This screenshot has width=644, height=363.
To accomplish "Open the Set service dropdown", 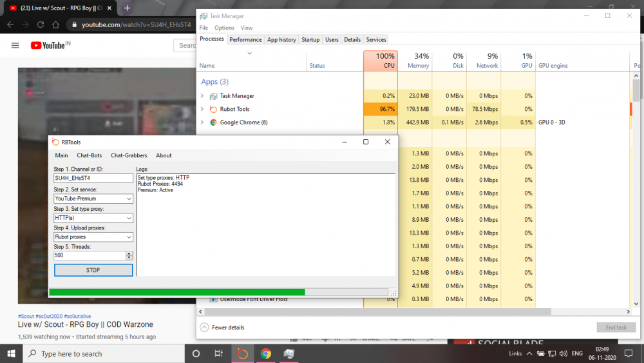I will [x=93, y=199].
